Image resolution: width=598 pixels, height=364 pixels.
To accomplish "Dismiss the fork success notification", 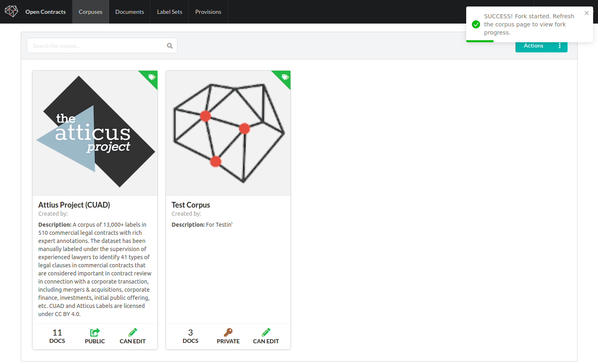I will coord(586,13).
